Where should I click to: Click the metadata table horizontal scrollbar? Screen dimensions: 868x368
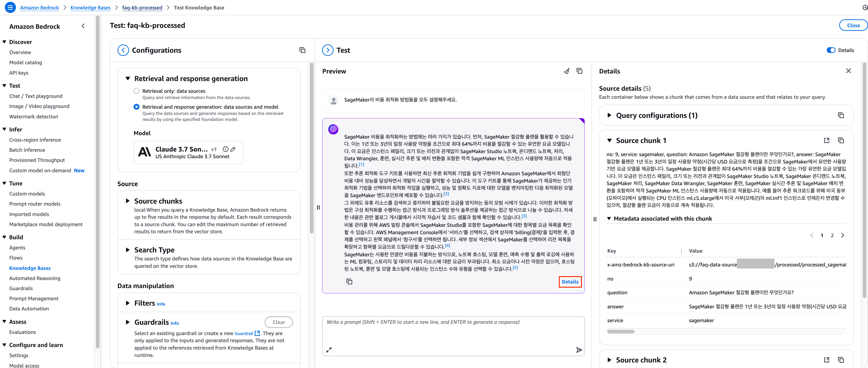[621, 332]
